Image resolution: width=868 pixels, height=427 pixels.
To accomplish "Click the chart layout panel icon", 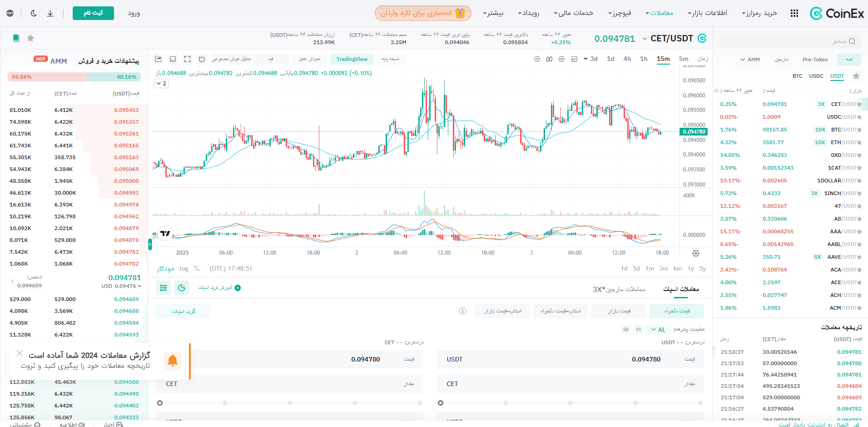I will click(x=173, y=59).
